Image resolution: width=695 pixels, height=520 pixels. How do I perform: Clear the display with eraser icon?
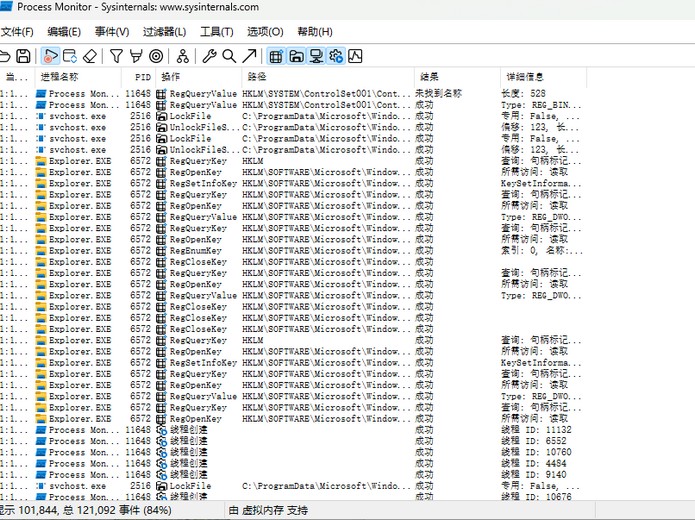click(x=90, y=56)
